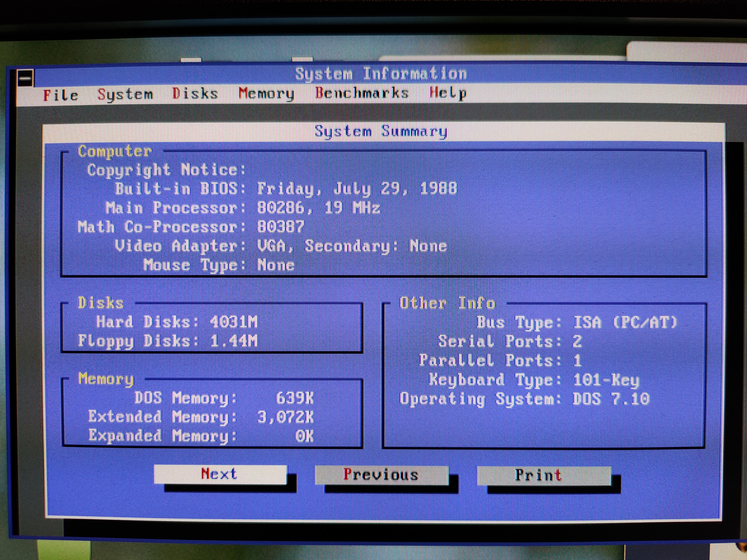Open the File menu

point(61,95)
